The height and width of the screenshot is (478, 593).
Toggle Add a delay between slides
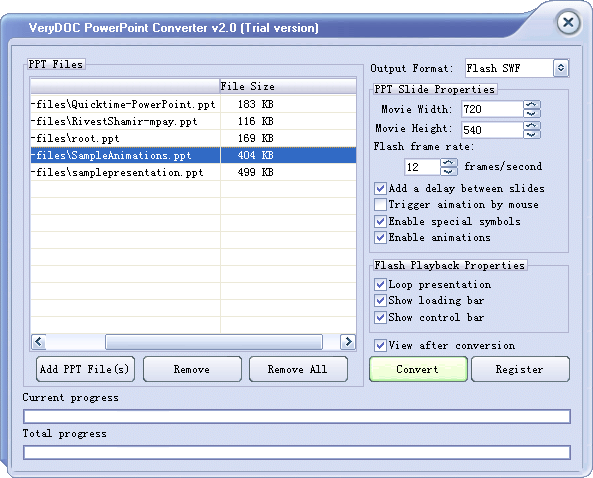[x=380, y=188]
